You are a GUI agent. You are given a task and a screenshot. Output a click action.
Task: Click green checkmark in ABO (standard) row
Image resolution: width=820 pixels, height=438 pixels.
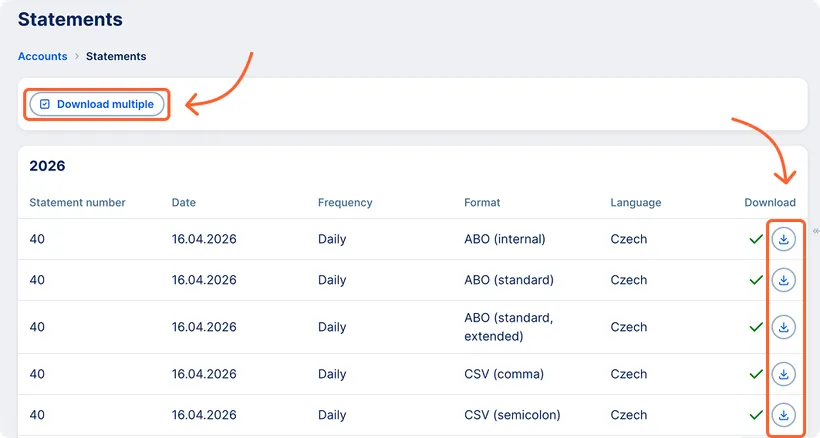pos(756,280)
